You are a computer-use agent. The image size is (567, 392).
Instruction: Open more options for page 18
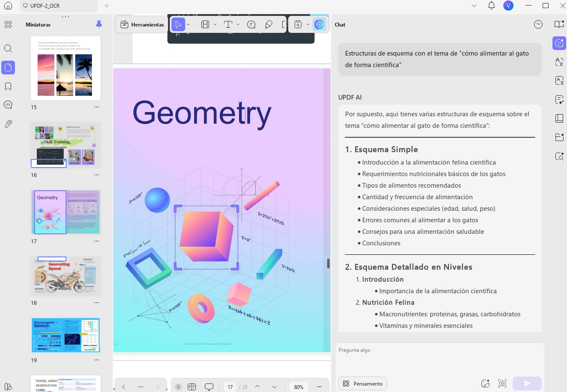97,303
